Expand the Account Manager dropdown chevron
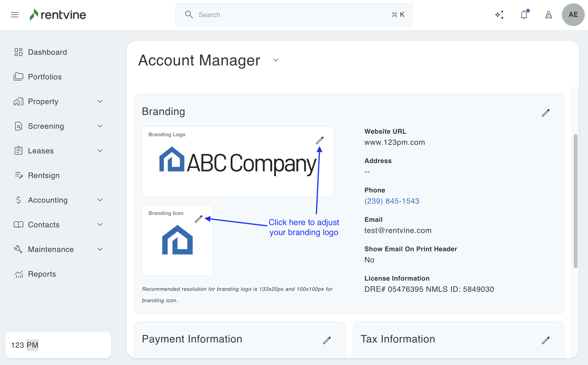Viewport: 588px width, 365px height. (276, 60)
